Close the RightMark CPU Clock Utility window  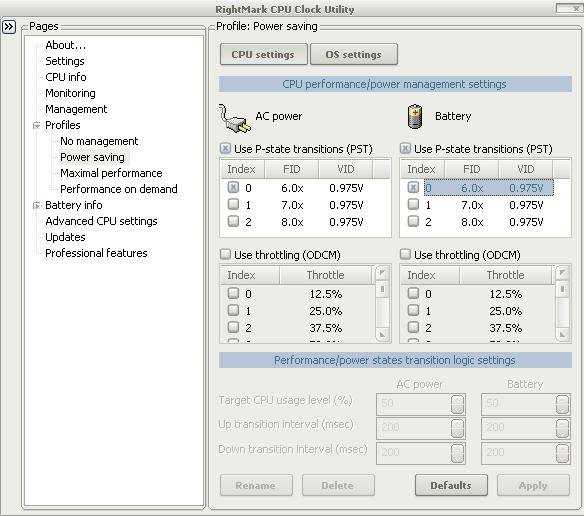point(569,8)
